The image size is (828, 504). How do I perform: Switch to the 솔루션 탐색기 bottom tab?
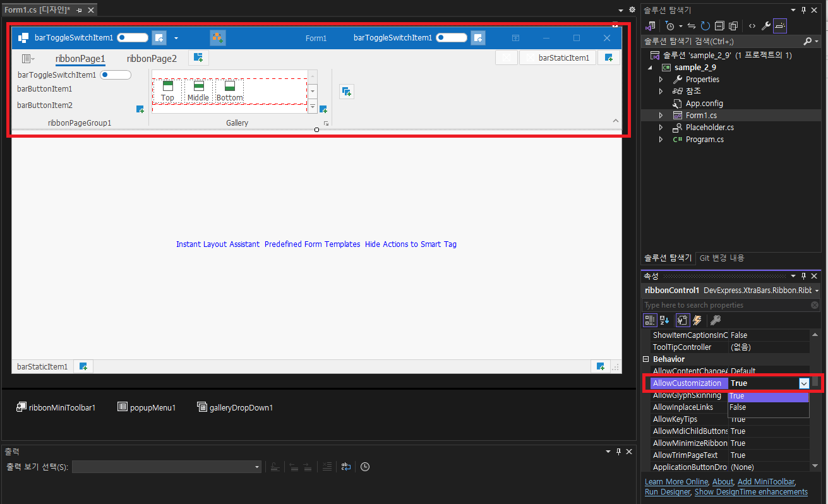coord(668,258)
